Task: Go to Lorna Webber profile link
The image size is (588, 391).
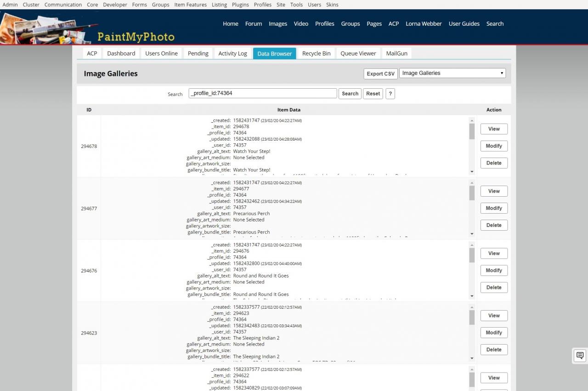Action: coord(424,24)
